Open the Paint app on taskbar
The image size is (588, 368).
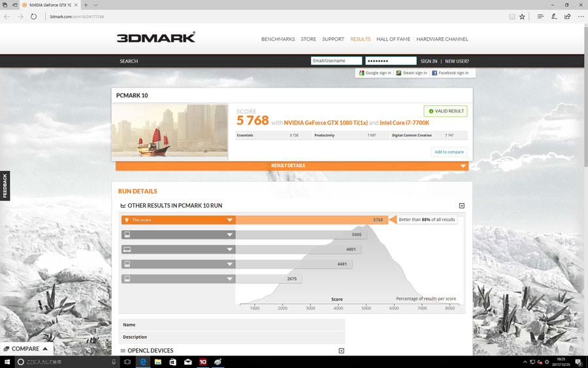(218, 362)
